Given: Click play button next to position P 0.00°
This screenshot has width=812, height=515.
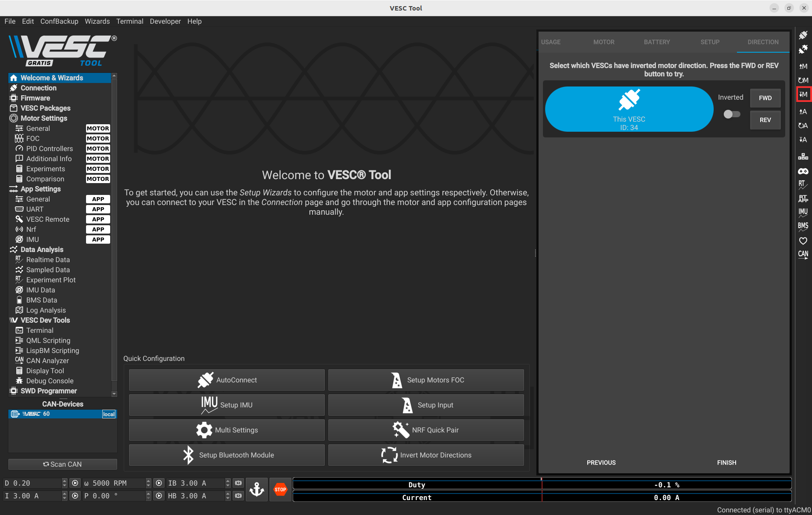Looking at the screenshot, I should [x=159, y=496].
